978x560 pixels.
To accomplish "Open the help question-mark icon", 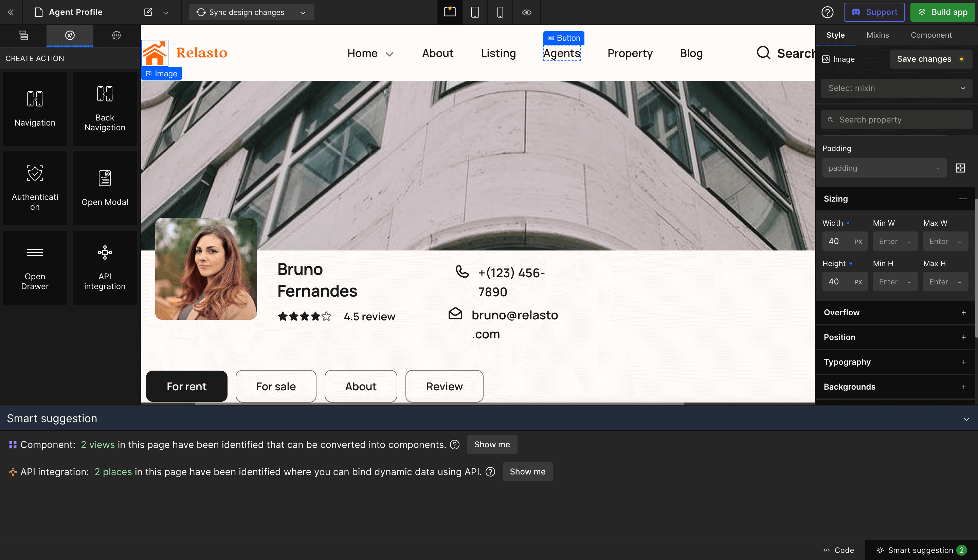I will point(827,12).
